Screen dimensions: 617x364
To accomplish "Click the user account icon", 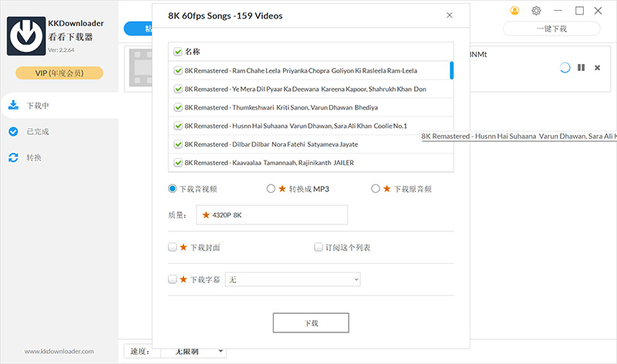I will pos(515,11).
